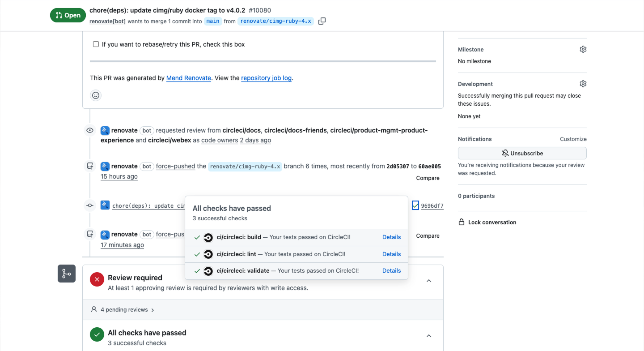Click the green Open status badge
This screenshot has height=351, width=644.
(68, 15)
